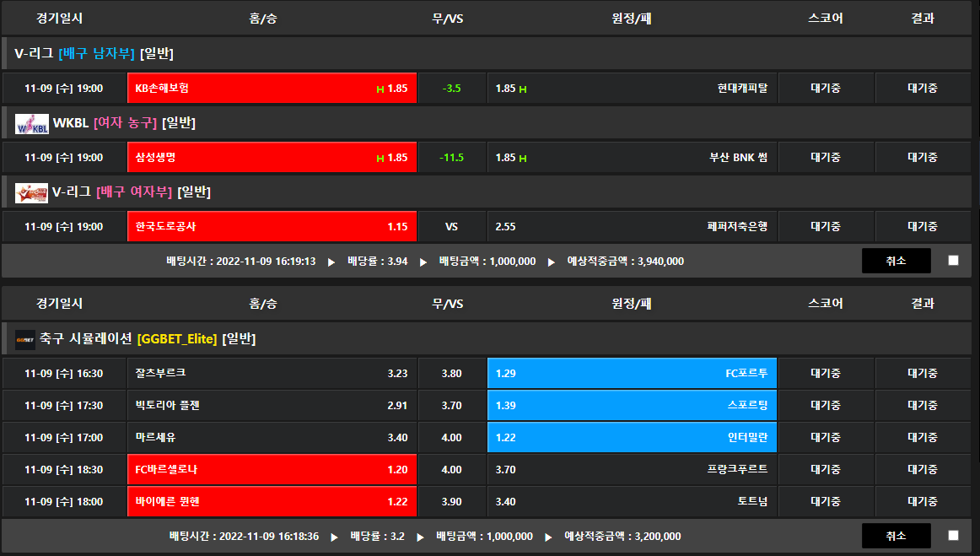Click the handicap H icon on KB손해보험
The image size is (980, 556).
tap(380, 89)
